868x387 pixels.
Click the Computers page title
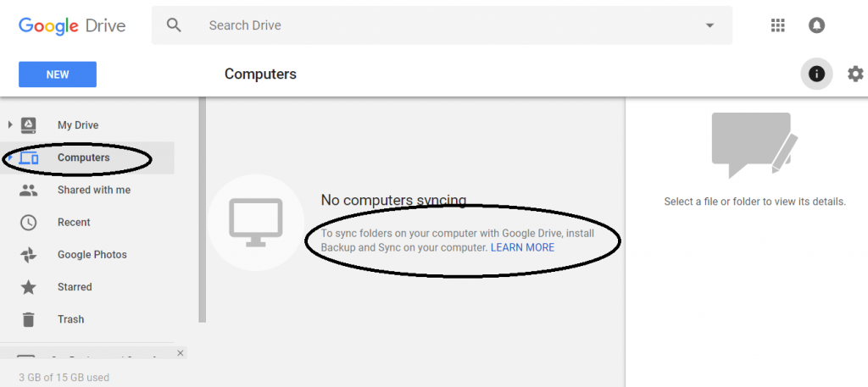coord(260,74)
